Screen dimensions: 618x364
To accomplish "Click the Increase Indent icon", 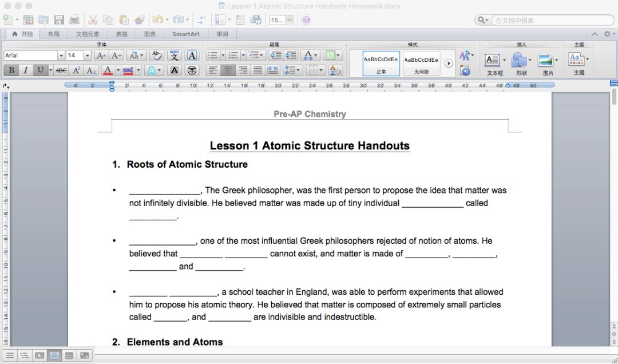I will 291,56.
